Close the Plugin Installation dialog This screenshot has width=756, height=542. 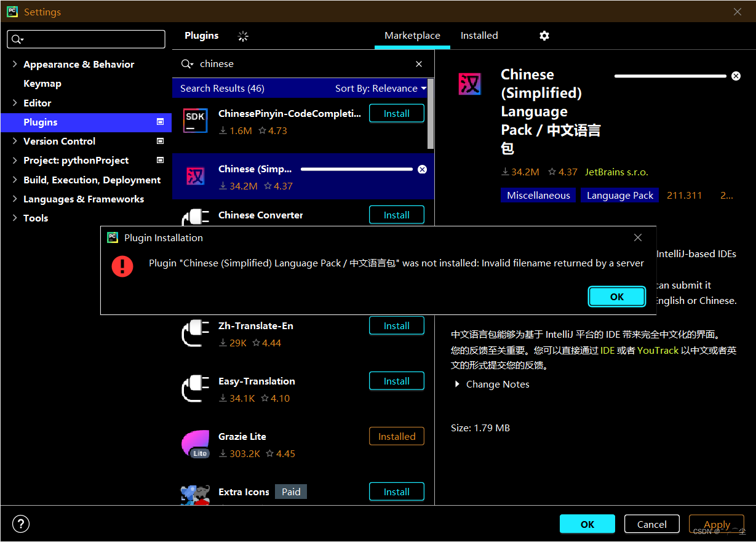[x=638, y=237]
